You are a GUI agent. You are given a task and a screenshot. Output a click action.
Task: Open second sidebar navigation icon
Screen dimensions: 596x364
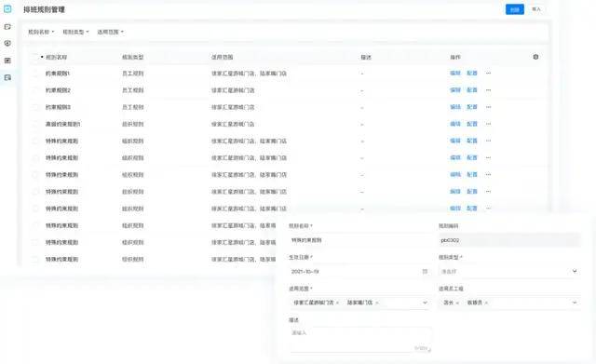click(7, 27)
